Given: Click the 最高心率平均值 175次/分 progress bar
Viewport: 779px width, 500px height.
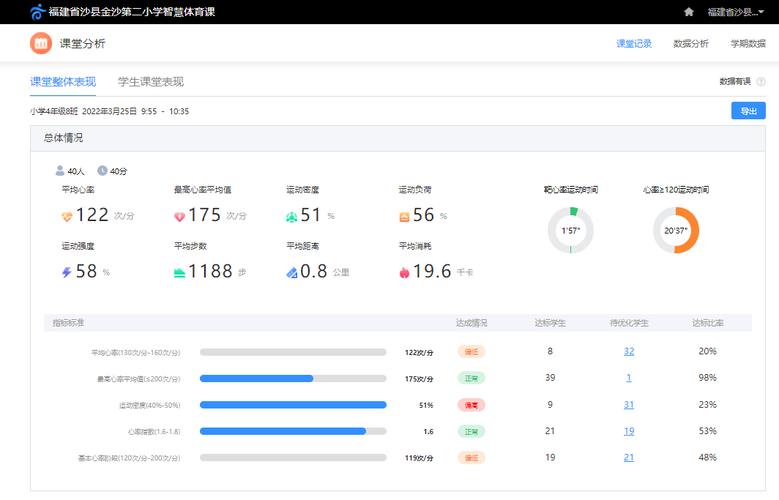Looking at the screenshot, I should pyautogui.click(x=293, y=378).
